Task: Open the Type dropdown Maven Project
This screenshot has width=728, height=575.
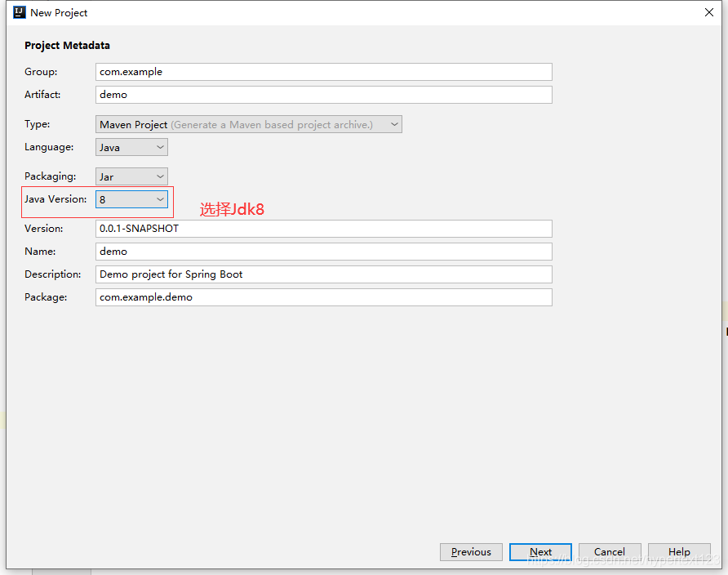Action: (248, 124)
